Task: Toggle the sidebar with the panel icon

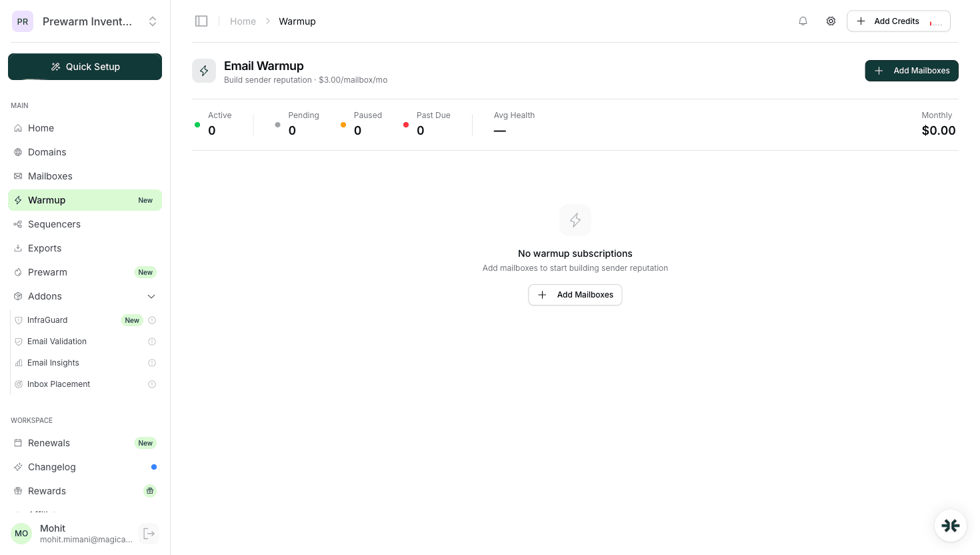Action: (x=201, y=21)
